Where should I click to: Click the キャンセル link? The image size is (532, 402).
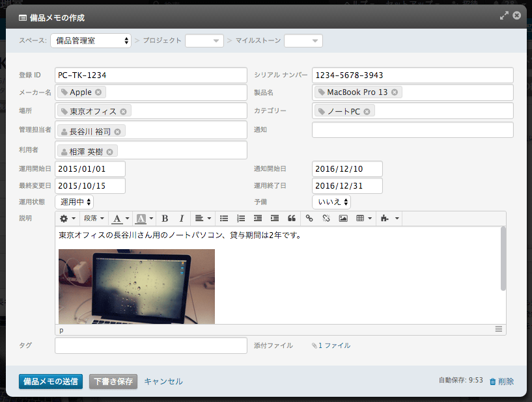point(163,381)
